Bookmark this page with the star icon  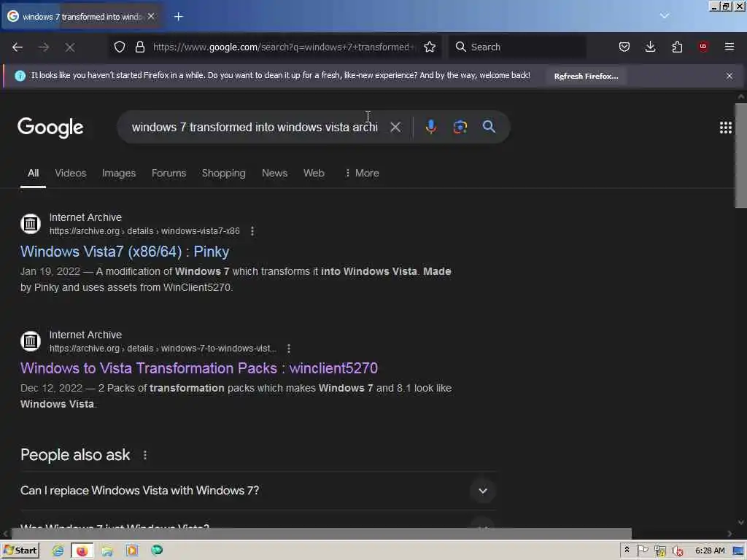point(430,47)
